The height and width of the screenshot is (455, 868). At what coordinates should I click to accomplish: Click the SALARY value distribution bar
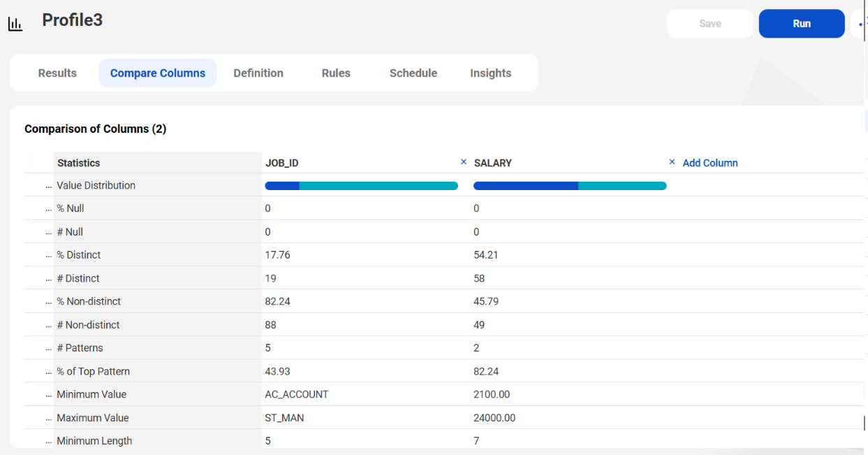[x=570, y=186]
